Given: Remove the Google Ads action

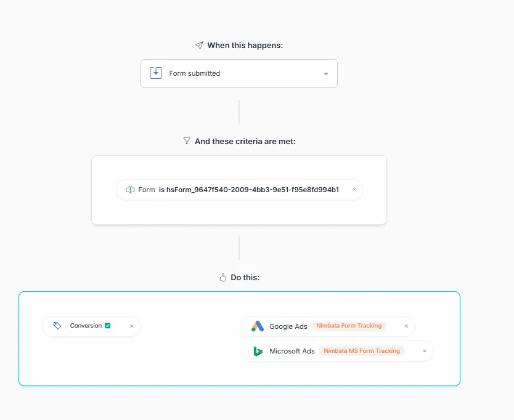Looking at the screenshot, I should pyautogui.click(x=407, y=326).
